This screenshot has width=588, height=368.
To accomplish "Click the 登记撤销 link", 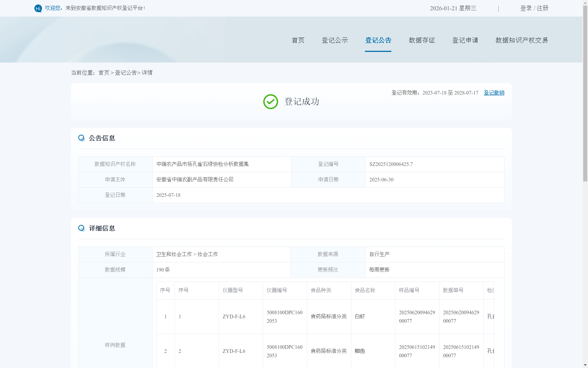I will (494, 93).
